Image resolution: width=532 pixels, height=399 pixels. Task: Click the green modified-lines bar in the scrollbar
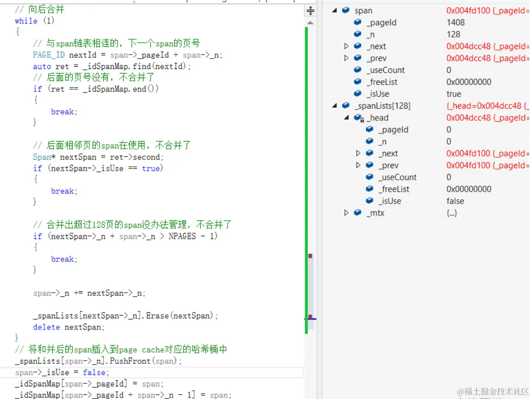(x=307, y=180)
